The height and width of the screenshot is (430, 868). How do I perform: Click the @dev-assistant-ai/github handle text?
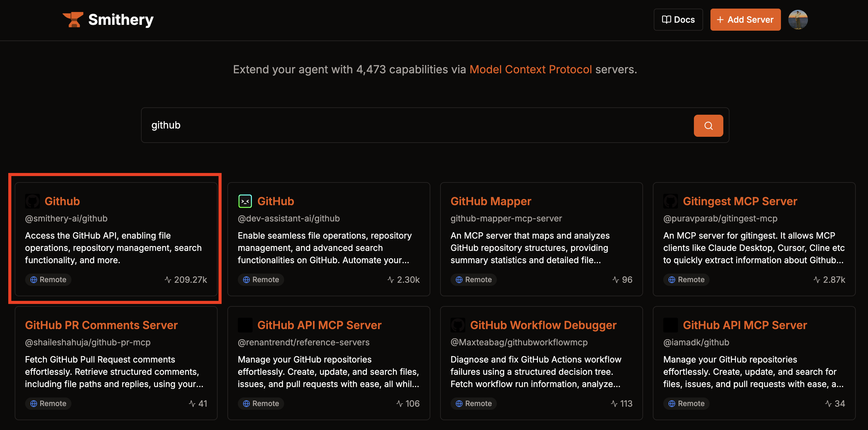tap(289, 219)
